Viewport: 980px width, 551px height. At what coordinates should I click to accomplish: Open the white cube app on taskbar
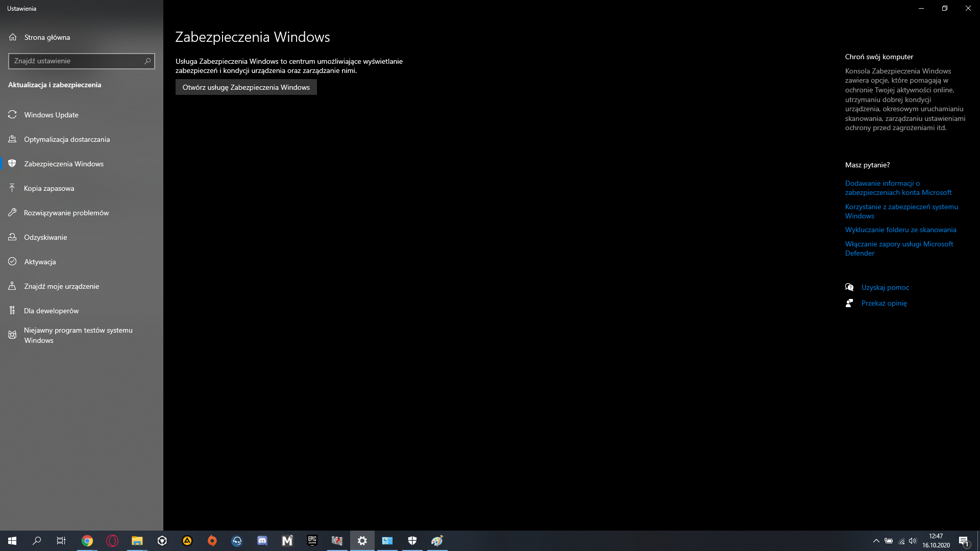tap(162, 541)
